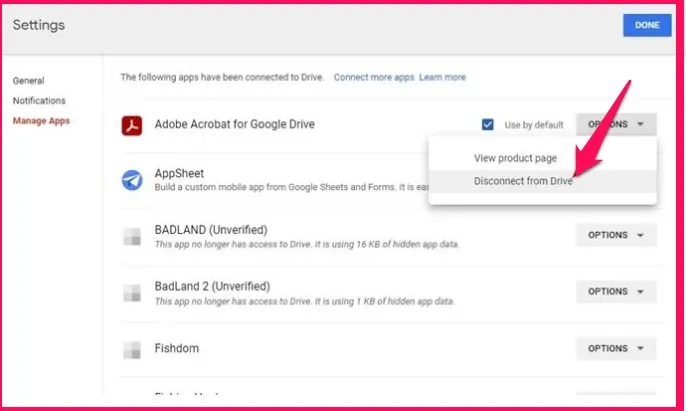Click the BadLand 2 placeholder app icon
Image resolution: width=686 pixels, height=411 pixels.
(132, 293)
